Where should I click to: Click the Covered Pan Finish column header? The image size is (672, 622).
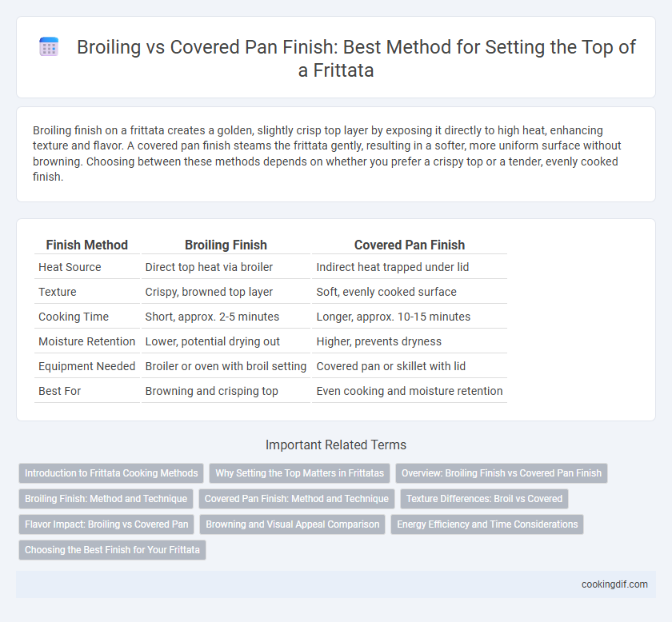(x=410, y=245)
